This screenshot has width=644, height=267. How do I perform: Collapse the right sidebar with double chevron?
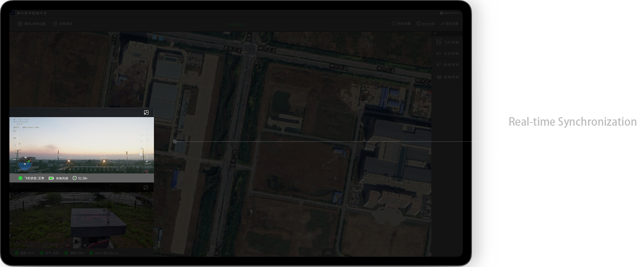(434, 34)
